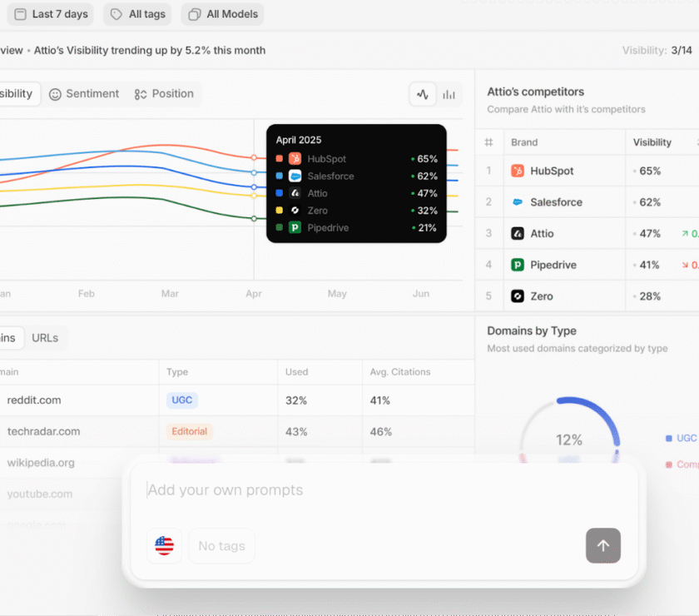Open the All tags filter
Image resolution: width=699 pixels, height=616 pixels.
point(138,14)
